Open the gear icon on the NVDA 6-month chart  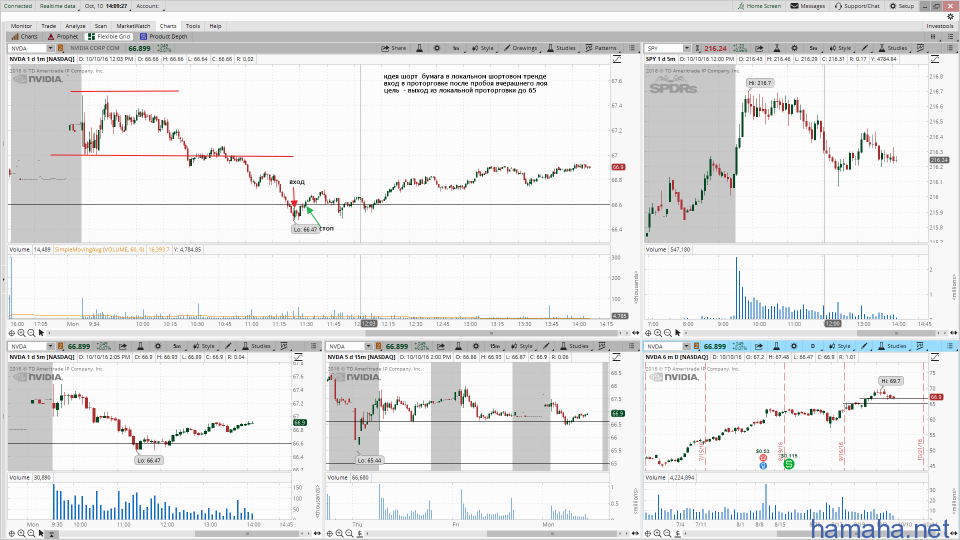tap(793, 347)
